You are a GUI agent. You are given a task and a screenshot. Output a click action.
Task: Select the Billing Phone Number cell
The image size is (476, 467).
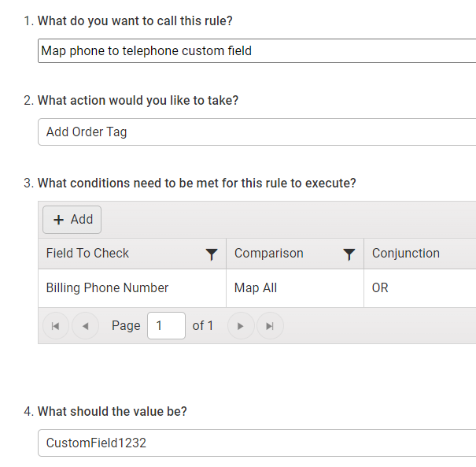coord(132,287)
